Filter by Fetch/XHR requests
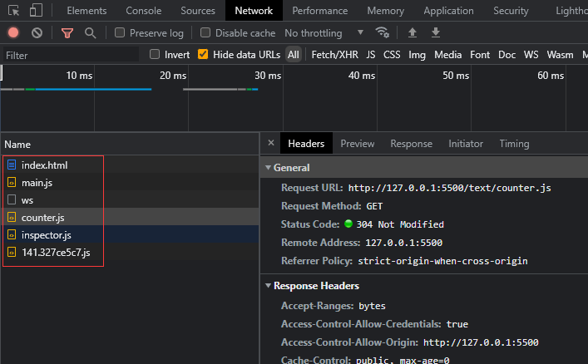This screenshot has height=364, width=588. coord(334,55)
